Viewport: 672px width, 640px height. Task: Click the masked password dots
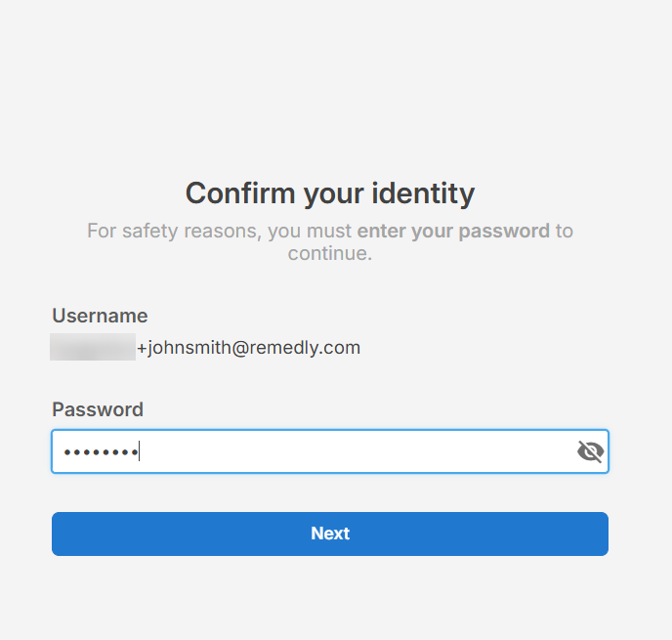[101, 451]
